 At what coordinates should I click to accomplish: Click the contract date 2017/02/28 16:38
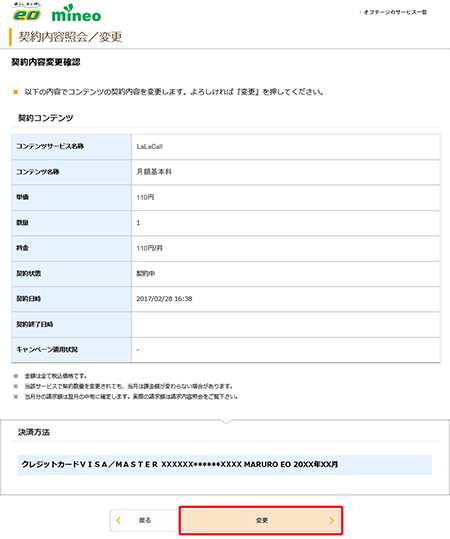pyautogui.click(x=164, y=299)
